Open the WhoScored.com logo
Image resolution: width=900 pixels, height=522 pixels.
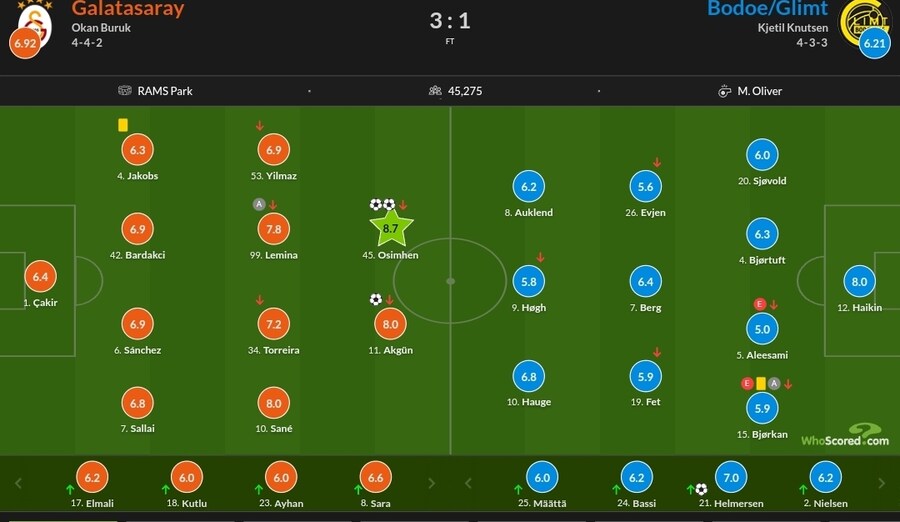(844, 436)
